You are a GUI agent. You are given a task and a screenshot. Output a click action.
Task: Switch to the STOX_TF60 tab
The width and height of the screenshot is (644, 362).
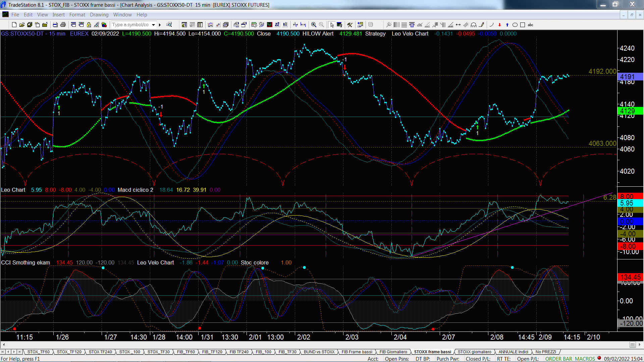coord(38,352)
